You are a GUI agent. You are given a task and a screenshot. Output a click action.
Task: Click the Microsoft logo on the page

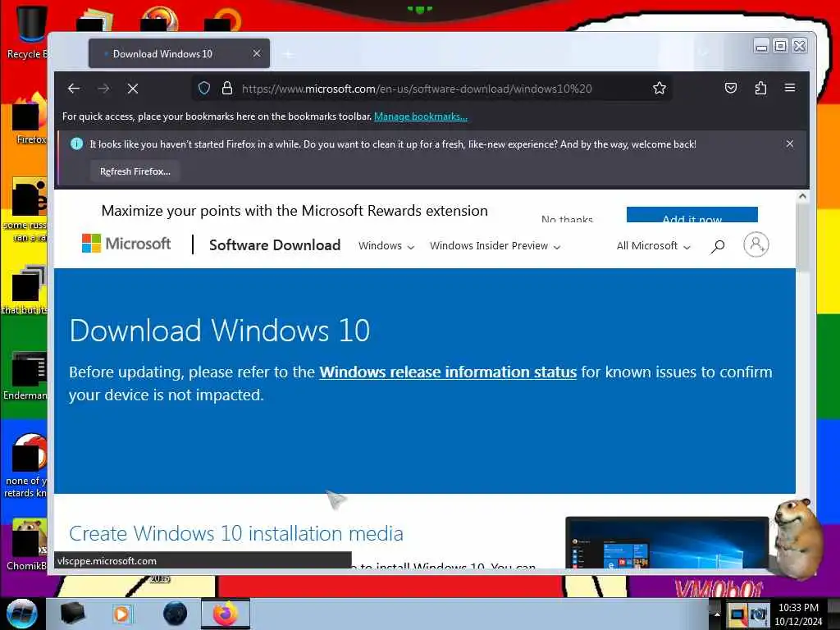(x=126, y=244)
